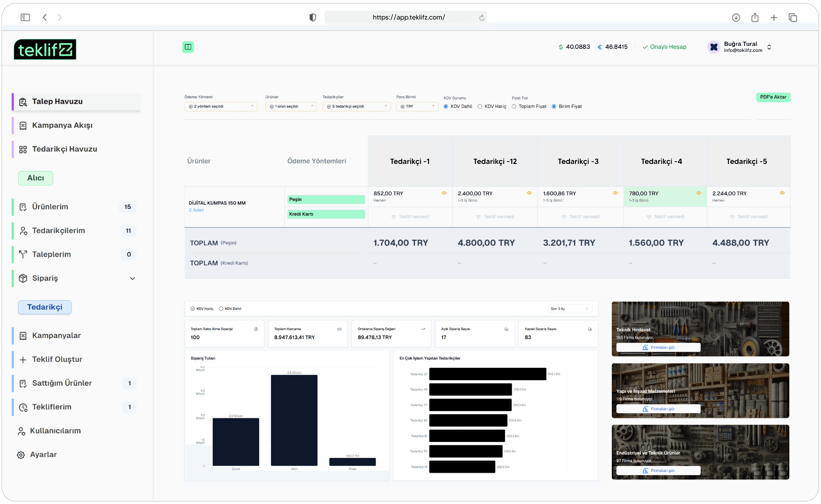Select the Kampanya Akışı sidebar icon
This screenshot has width=821, height=504.
coord(23,126)
